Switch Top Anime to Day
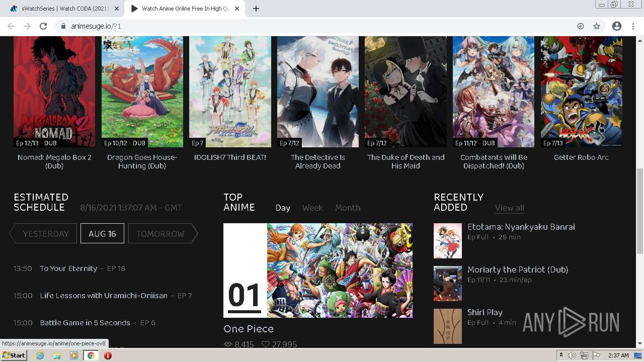 click(283, 208)
